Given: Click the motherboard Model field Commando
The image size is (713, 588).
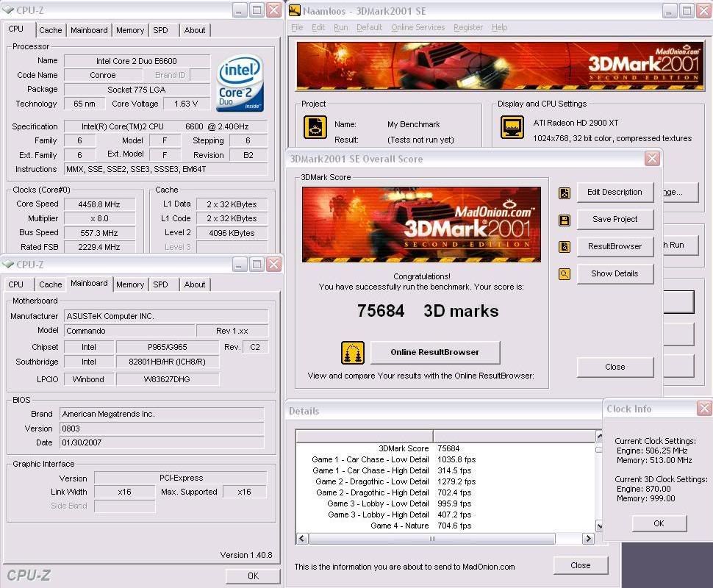Looking at the screenshot, I should (x=129, y=331).
